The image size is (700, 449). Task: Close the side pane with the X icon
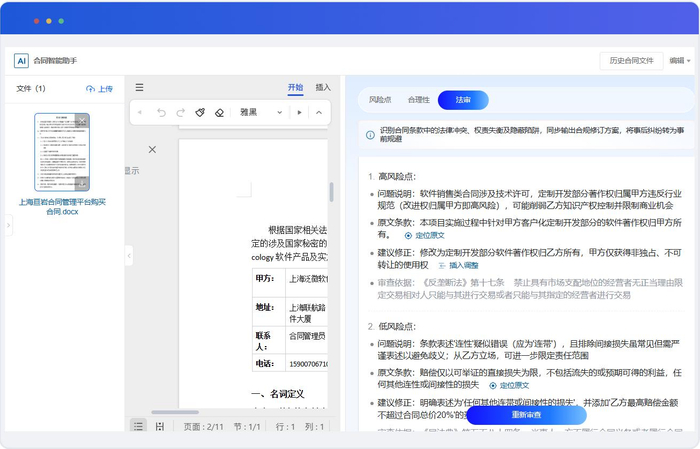[x=152, y=149]
